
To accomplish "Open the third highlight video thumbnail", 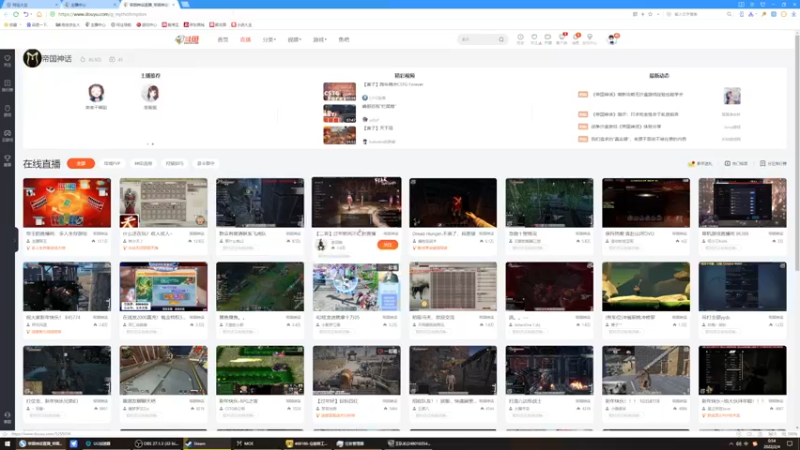I will (339, 135).
